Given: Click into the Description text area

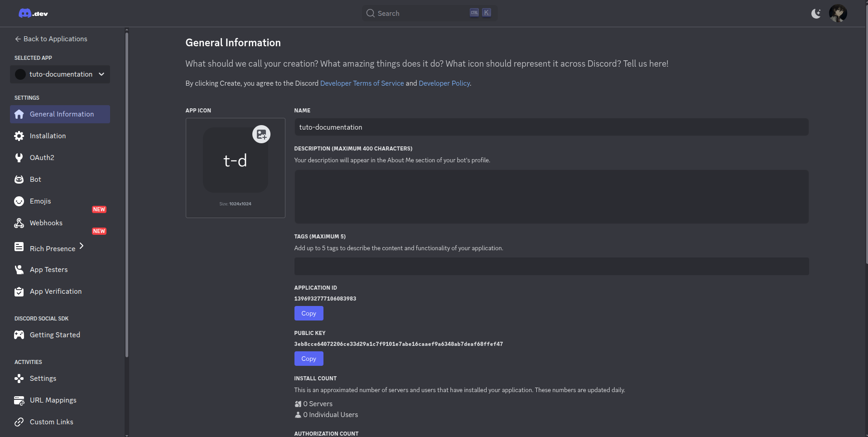Looking at the screenshot, I should click(551, 197).
